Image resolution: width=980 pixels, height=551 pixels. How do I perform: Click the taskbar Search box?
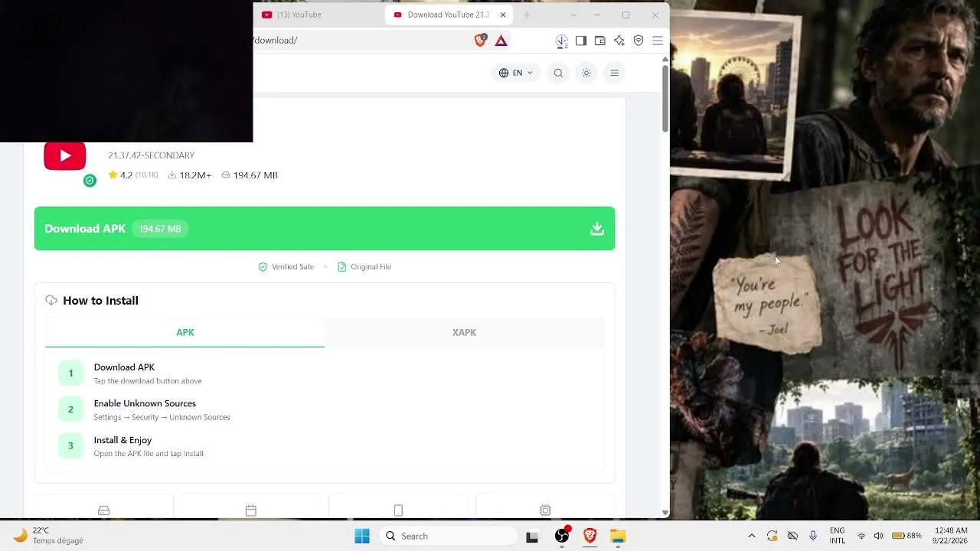tap(449, 536)
